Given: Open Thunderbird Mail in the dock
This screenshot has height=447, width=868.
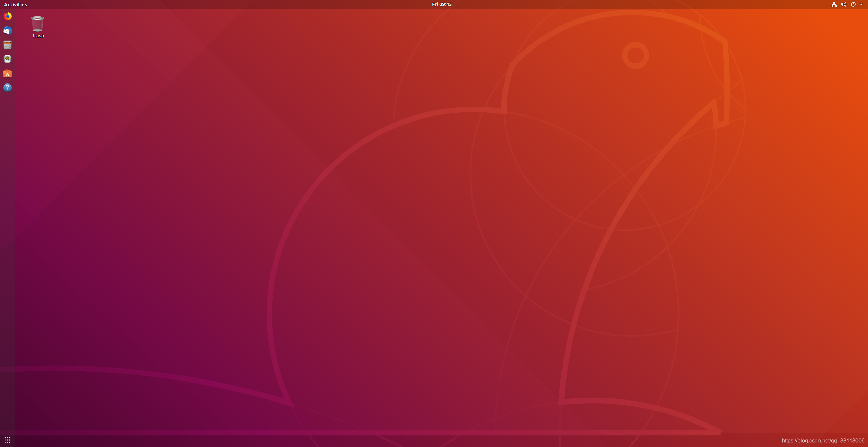Looking at the screenshot, I should 7,31.
